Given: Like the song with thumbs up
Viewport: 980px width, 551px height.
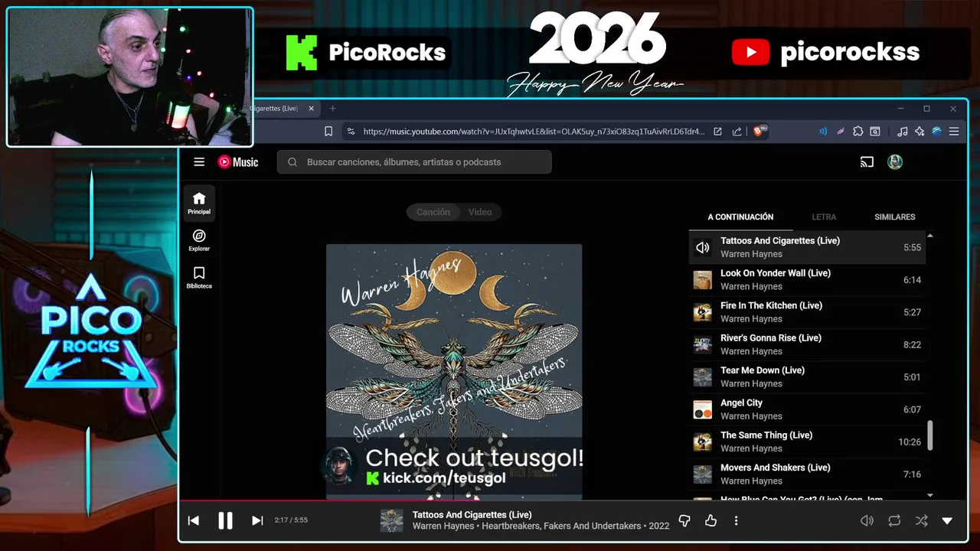Looking at the screenshot, I should 710,520.
